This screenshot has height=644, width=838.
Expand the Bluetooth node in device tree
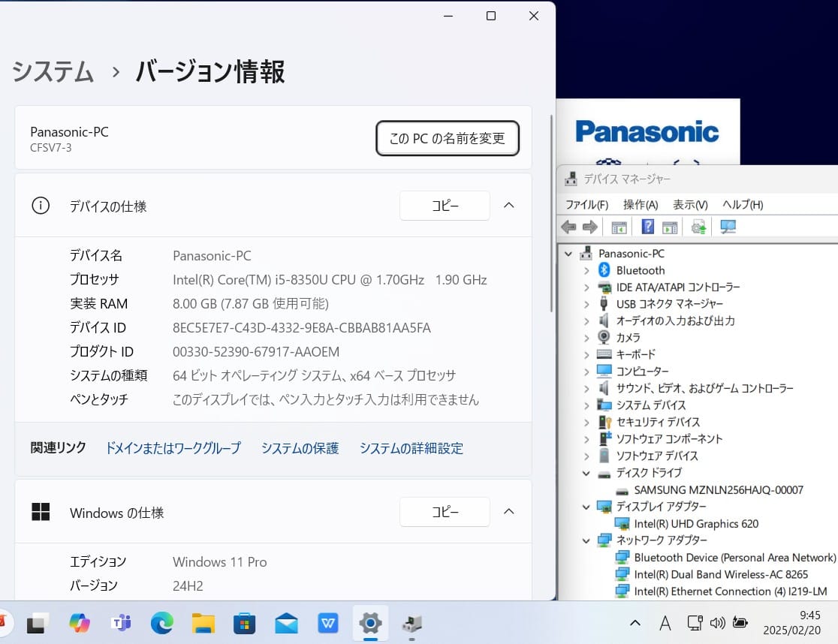coord(586,270)
